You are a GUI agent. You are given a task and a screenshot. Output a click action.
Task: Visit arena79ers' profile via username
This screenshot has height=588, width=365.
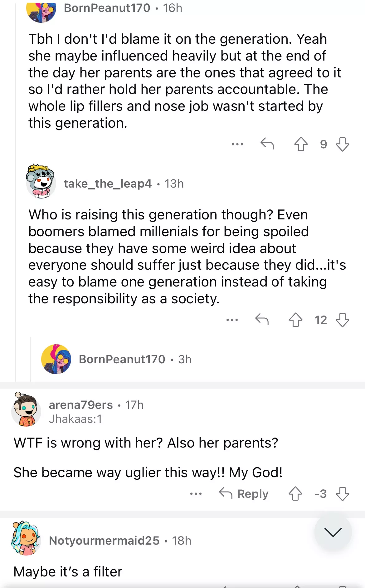[81, 405]
